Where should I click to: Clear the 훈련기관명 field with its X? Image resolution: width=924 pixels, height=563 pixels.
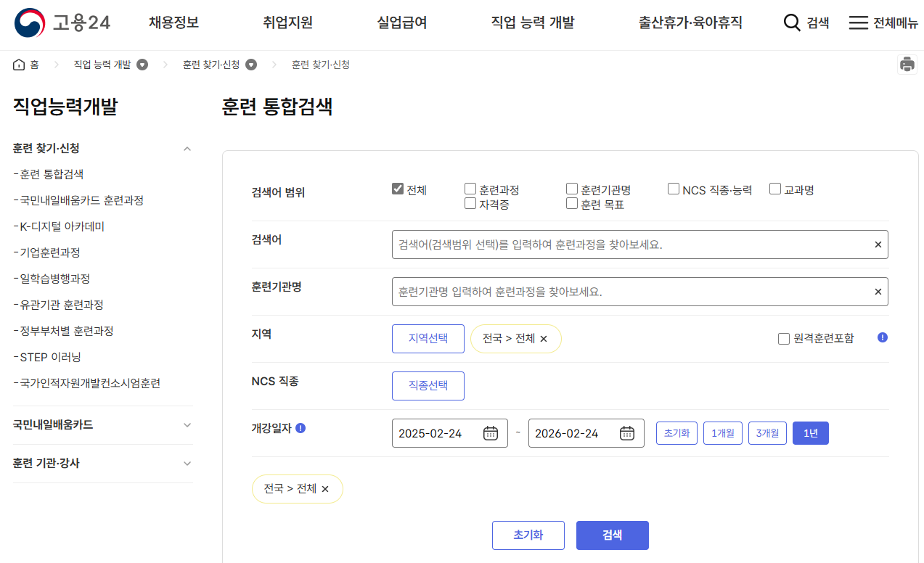coord(878,292)
